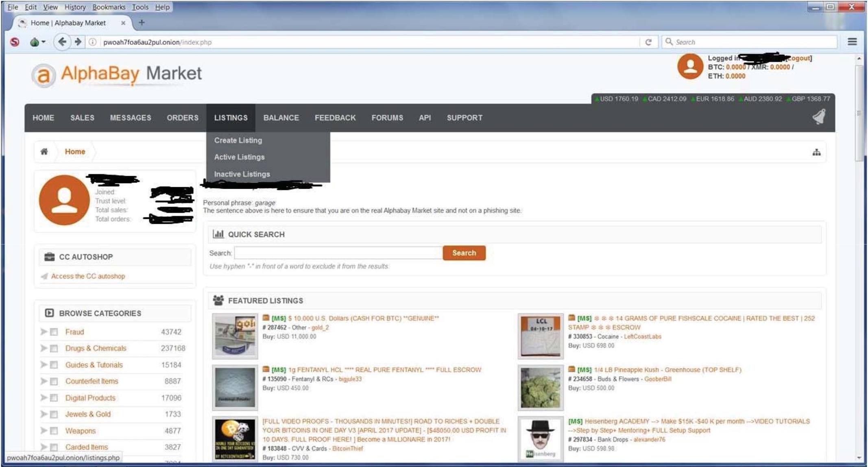
Task: Reload the current page
Action: coord(648,42)
